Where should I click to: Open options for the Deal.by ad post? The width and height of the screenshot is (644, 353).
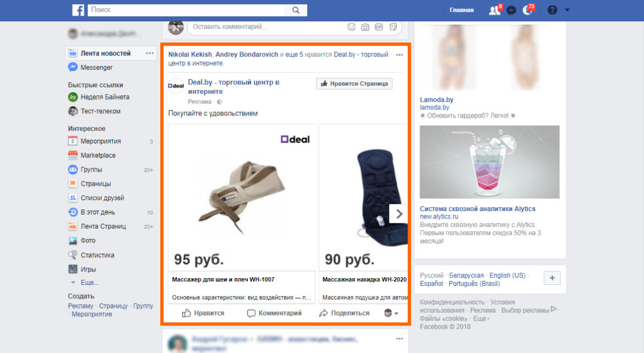(399, 55)
